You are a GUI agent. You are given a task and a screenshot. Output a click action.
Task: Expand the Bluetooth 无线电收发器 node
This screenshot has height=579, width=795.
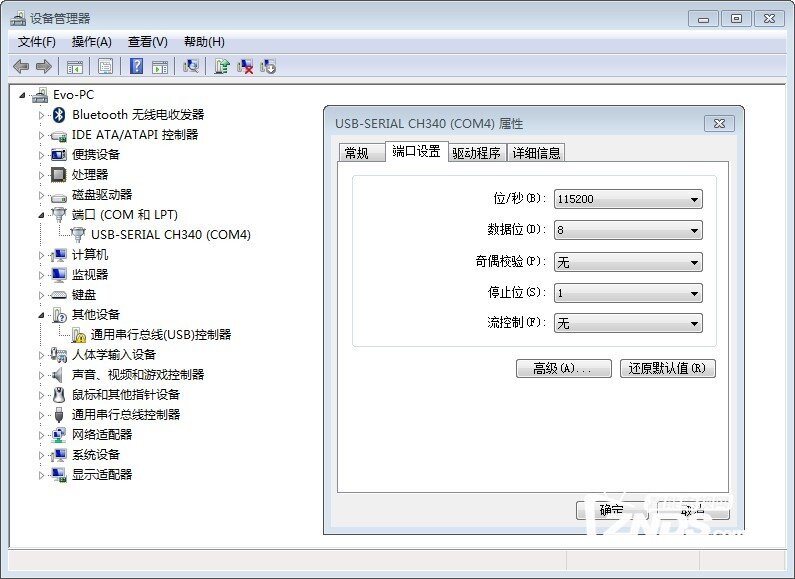click(41, 115)
